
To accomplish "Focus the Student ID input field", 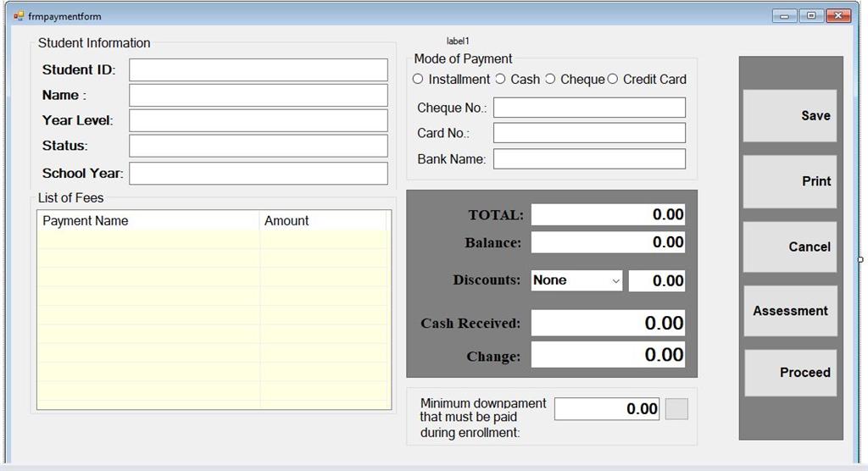I will pos(259,70).
